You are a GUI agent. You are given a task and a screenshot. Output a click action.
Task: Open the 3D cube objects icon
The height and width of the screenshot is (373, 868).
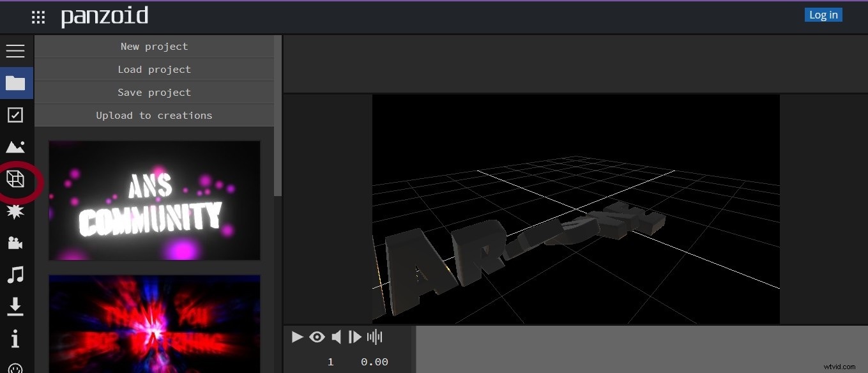[x=15, y=179]
